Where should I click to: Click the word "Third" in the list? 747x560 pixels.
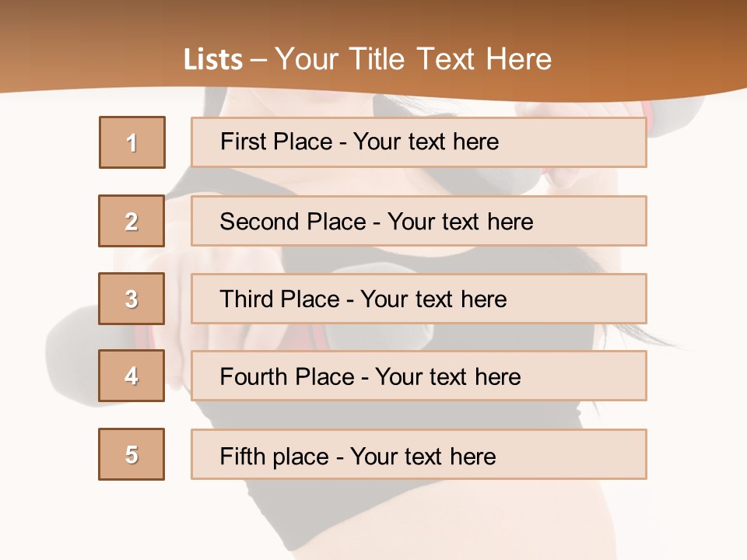pos(246,299)
